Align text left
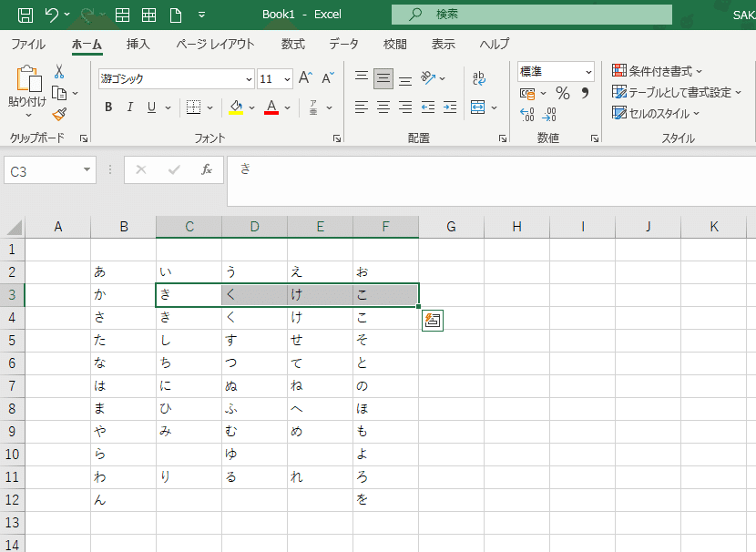756x552 pixels. pyautogui.click(x=361, y=107)
